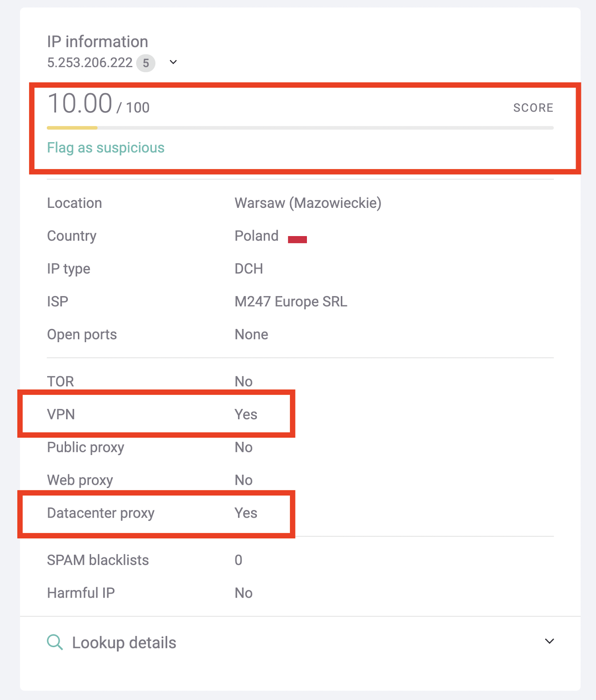Click the Datacenter proxy Yes value
This screenshot has height=700, width=596.
coord(245,513)
